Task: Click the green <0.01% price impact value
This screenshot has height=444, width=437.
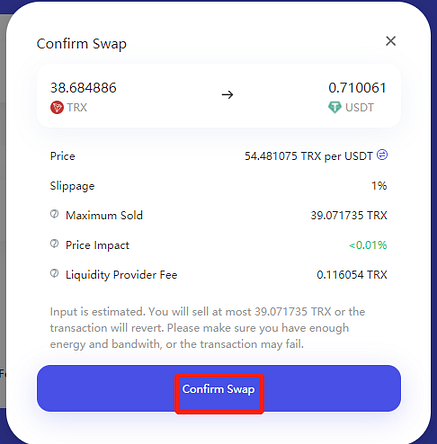Action: click(x=368, y=245)
